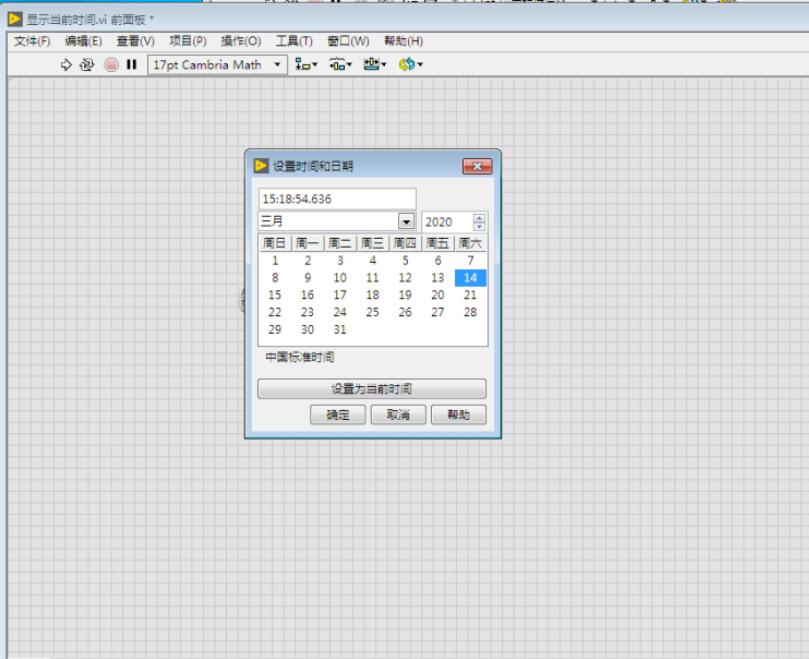Image resolution: width=809 pixels, height=659 pixels.
Task: Click the Run Continuously icon
Action: click(x=87, y=65)
